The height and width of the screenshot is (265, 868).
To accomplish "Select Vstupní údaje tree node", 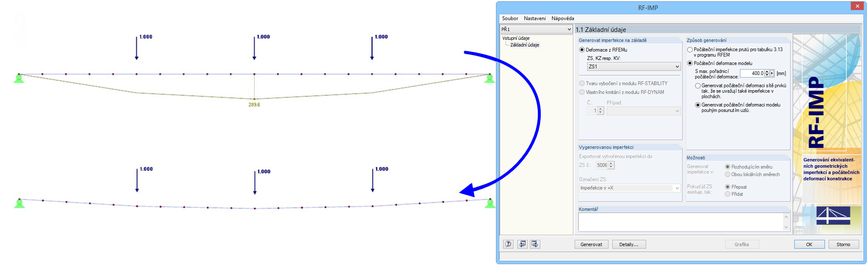I will [x=516, y=38].
